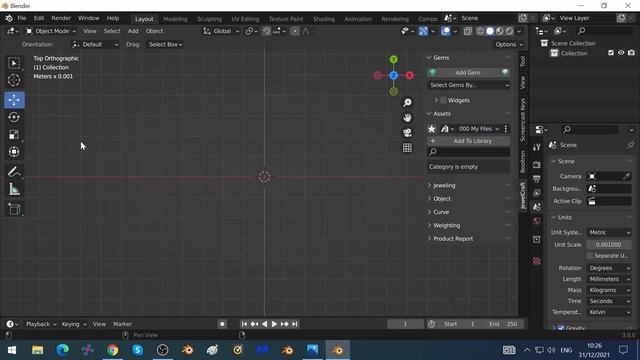
Task: Toggle auto keying record button
Action: coord(222,324)
